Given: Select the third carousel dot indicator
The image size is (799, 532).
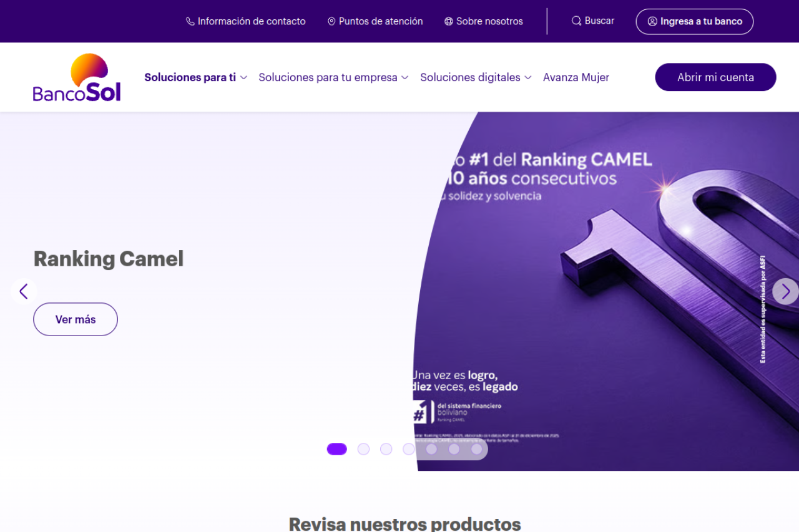Looking at the screenshot, I should pyautogui.click(x=386, y=449).
